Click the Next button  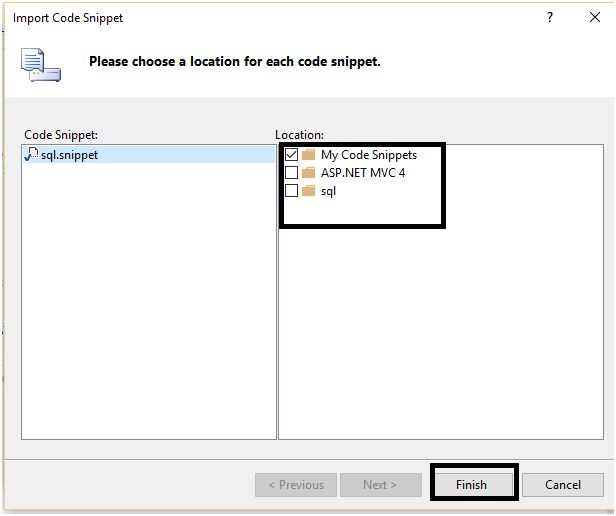click(379, 485)
